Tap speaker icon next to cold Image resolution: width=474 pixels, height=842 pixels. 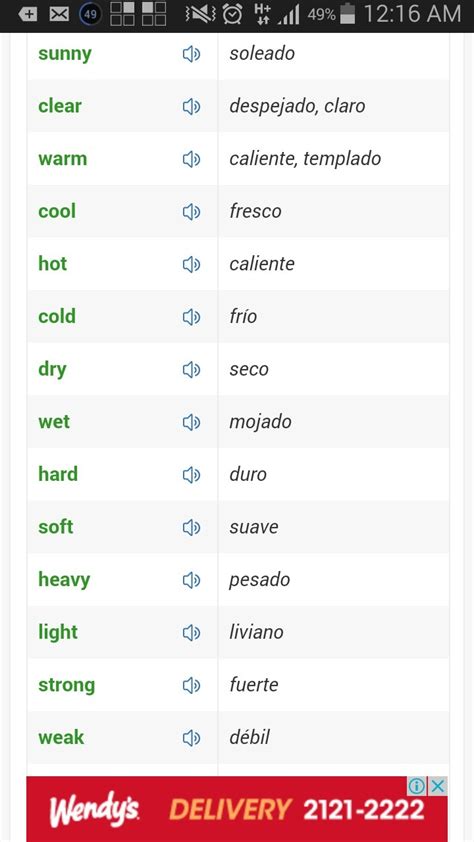(x=191, y=317)
